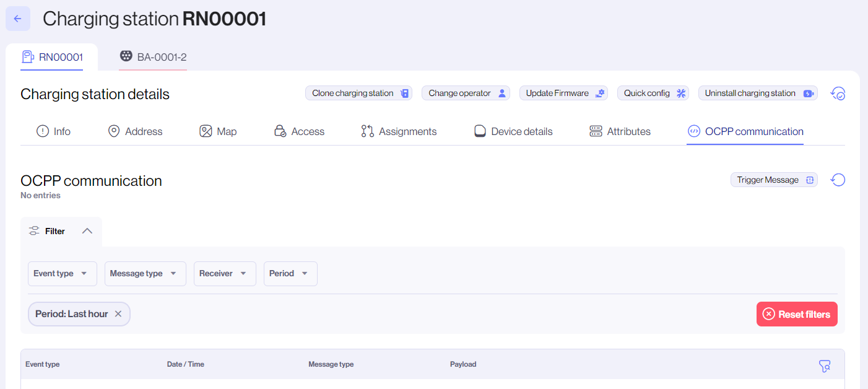Click the refresh icon next to Trigger Message
Viewport: 868px width, 389px height.
point(838,180)
